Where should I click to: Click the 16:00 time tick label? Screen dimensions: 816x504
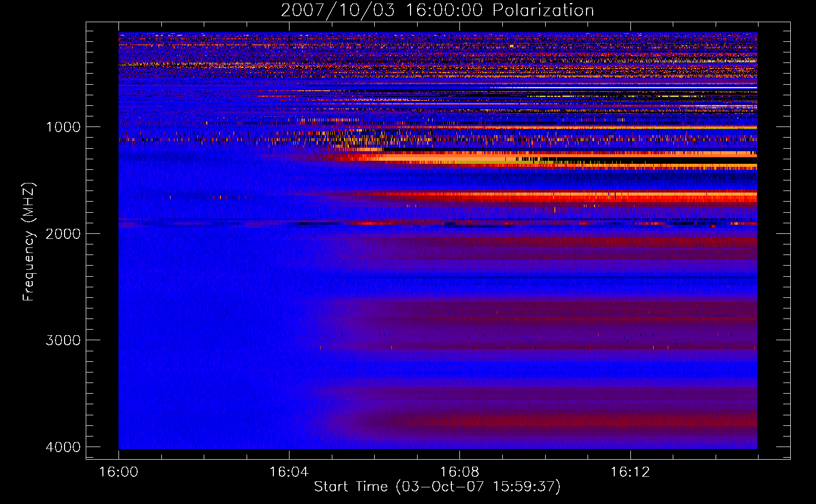pos(119,472)
